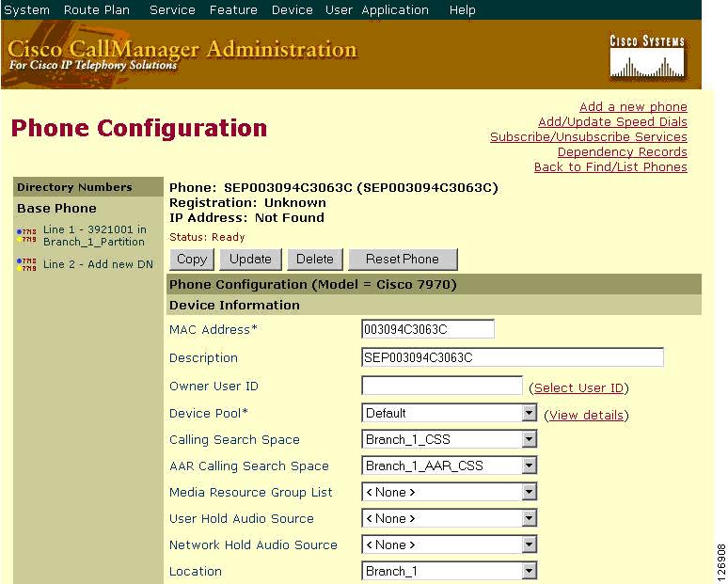The width and height of the screenshot is (728, 584).
Task: Open the Help menu
Action: pyautogui.click(x=463, y=9)
